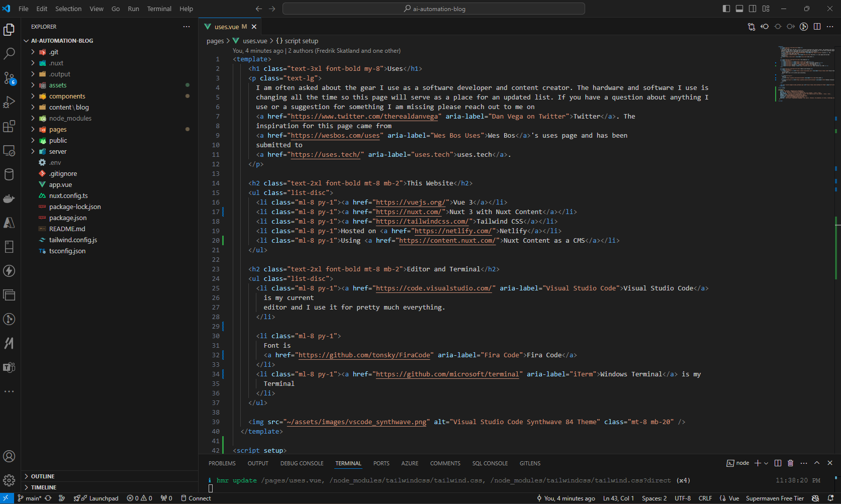Open the Extensions view
This screenshot has height=504, width=841.
pyautogui.click(x=9, y=126)
